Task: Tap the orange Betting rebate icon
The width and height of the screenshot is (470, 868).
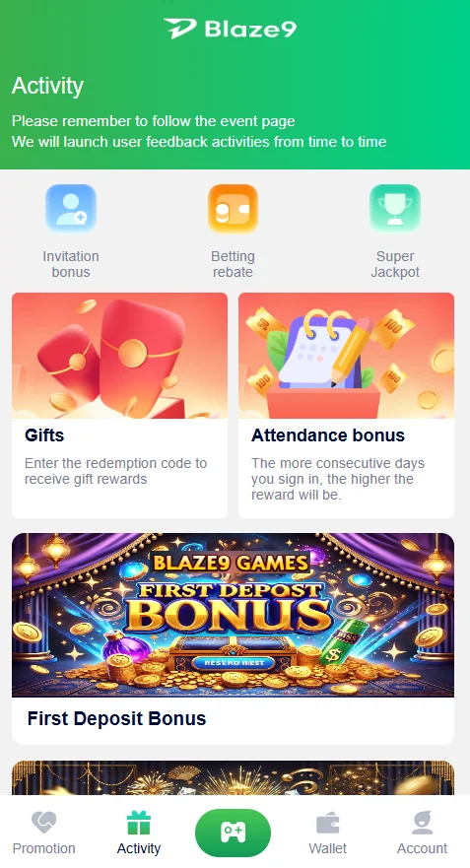Action: (x=233, y=208)
